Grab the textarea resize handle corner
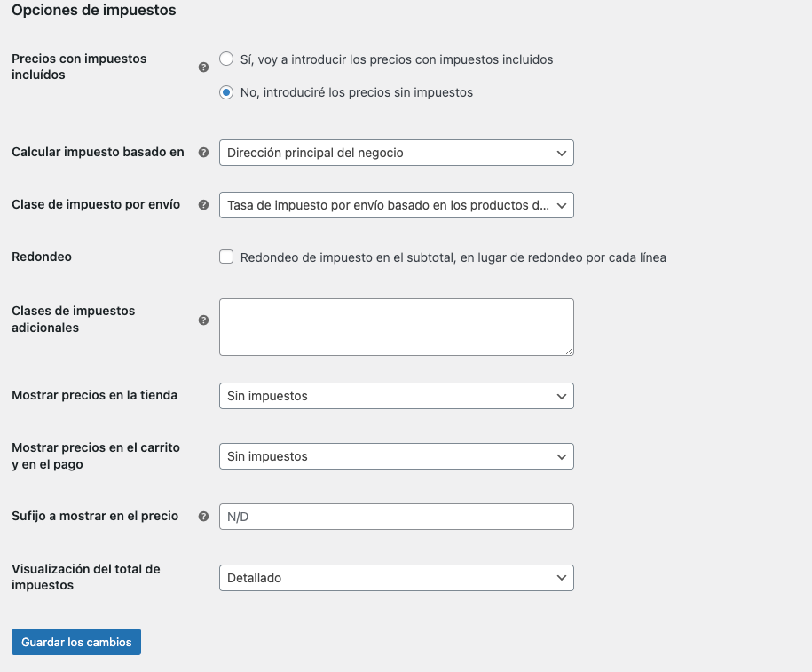This screenshot has width=812, height=672. [569, 351]
